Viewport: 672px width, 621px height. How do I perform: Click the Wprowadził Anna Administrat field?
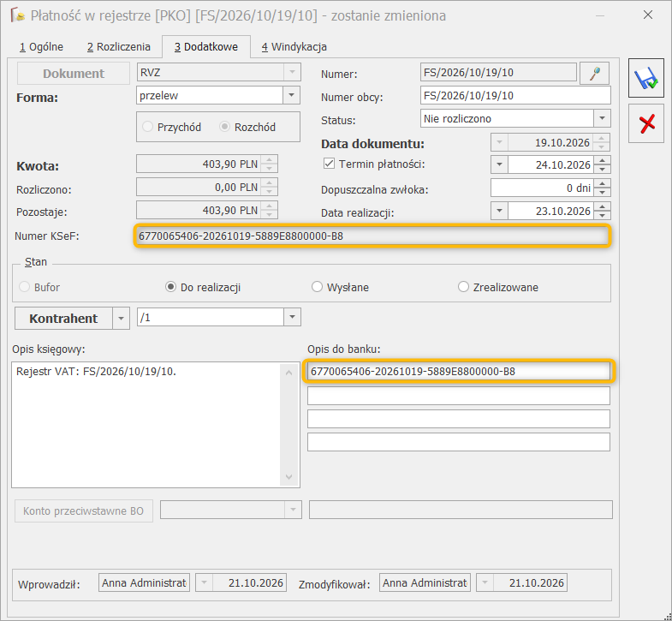pos(144,582)
